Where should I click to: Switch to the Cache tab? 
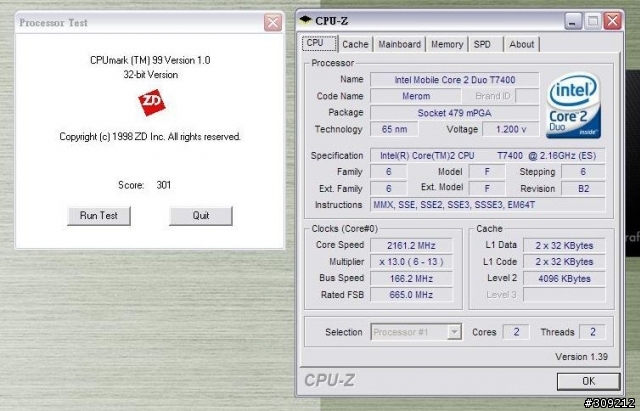(355, 44)
